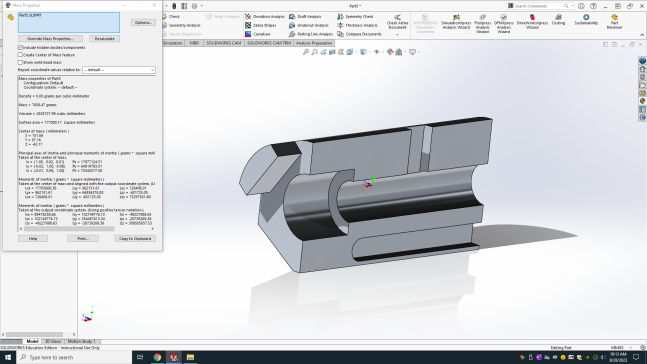
Task: Enable Show weld bead mass
Action: (20, 62)
